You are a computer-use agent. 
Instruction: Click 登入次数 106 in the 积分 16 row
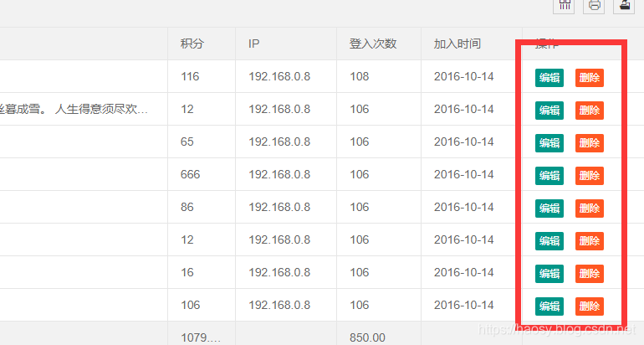point(379,272)
